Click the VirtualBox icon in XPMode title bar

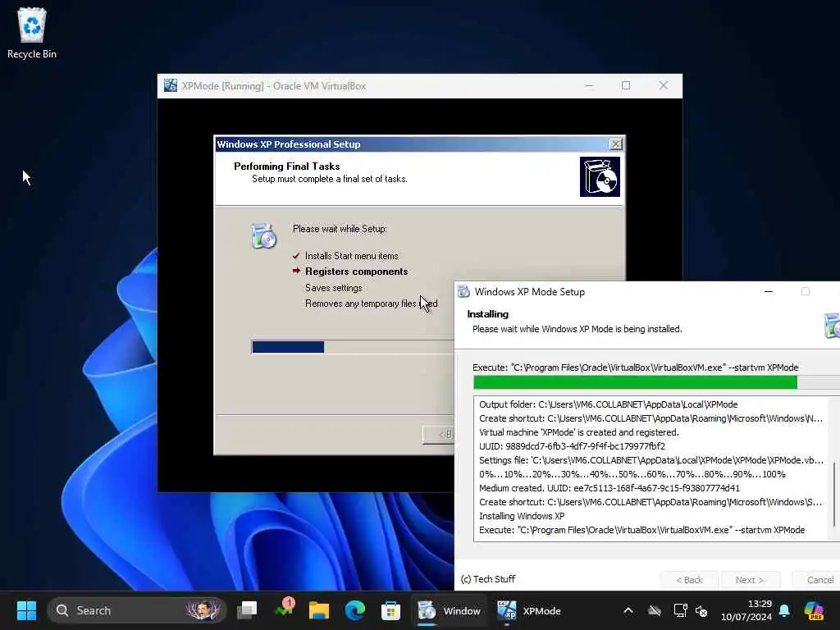[x=171, y=85]
